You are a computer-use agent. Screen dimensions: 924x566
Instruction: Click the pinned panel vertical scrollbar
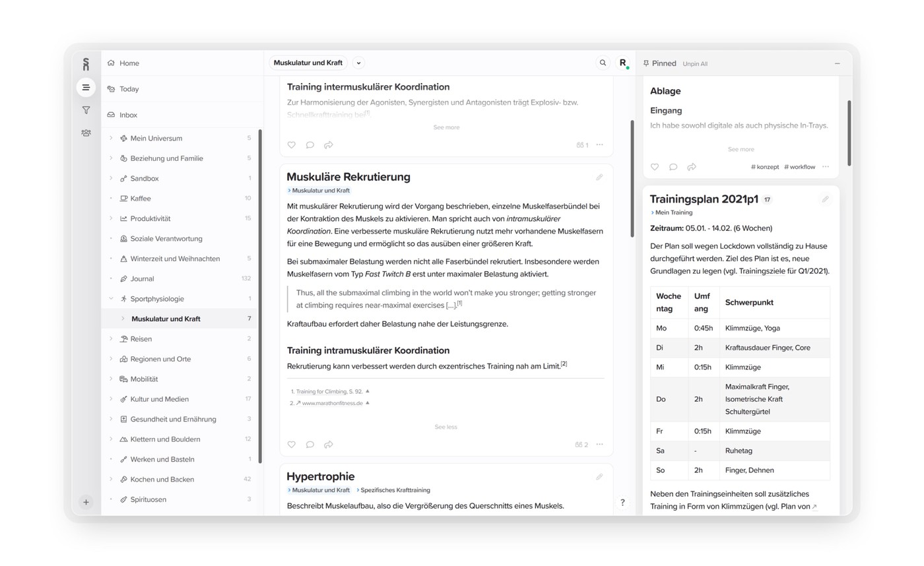tap(849, 132)
